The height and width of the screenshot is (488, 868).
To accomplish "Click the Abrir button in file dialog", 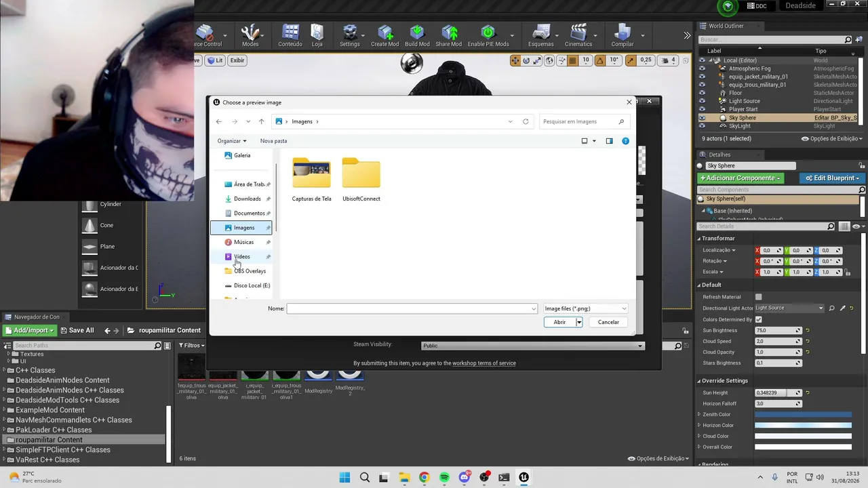I will [559, 322].
